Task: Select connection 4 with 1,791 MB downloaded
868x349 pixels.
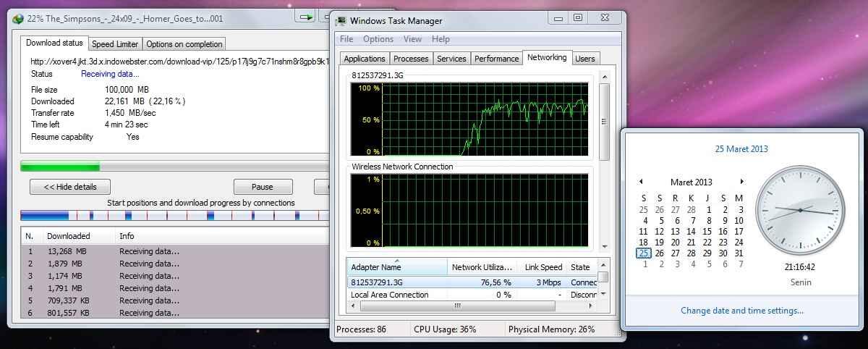Action: click(x=174, y=288)
